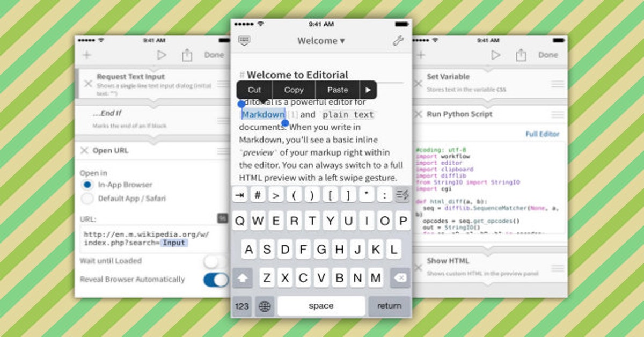The width and height of the screenshot is (644, 337).
Task: Tap the backspace delete key
Action: [400, 278]
